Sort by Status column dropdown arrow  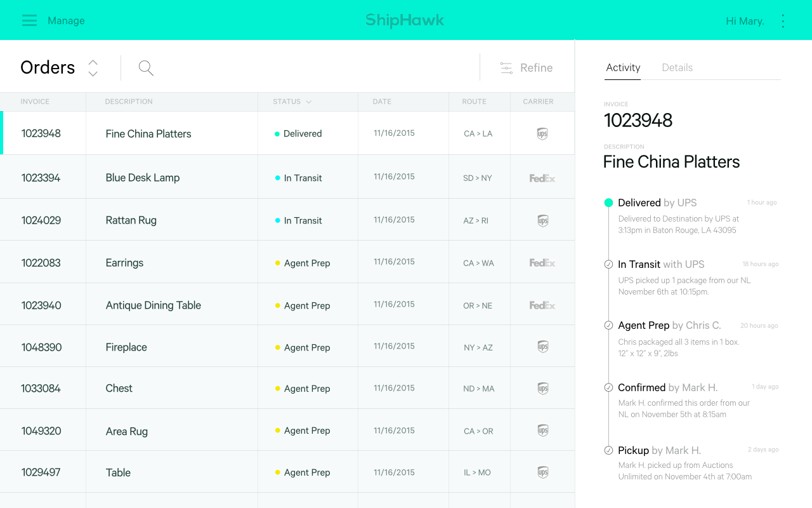pyautogui.click(x=309, y=102)
